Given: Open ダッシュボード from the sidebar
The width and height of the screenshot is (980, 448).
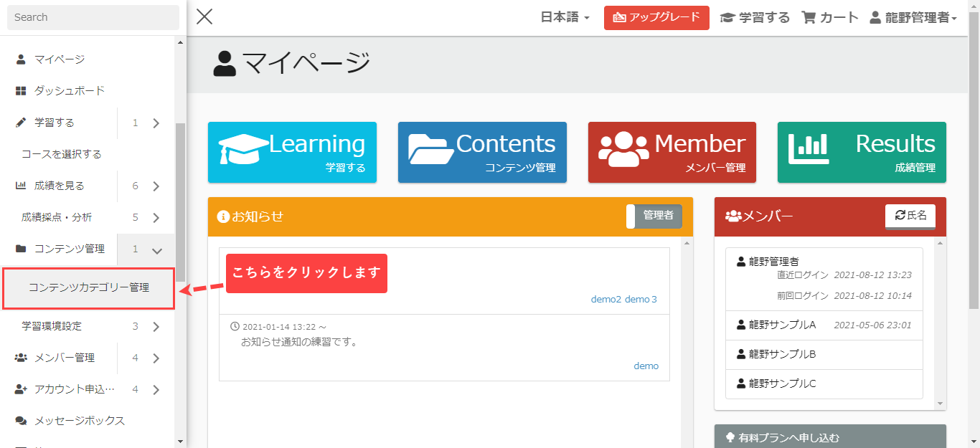Looking at the screenshot, I should pos(70,91).
